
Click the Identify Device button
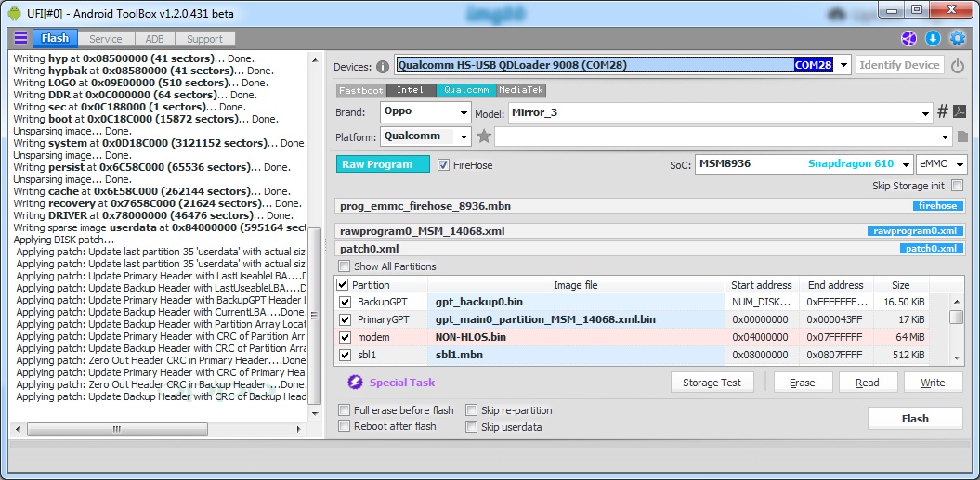(x=899, y=65)
